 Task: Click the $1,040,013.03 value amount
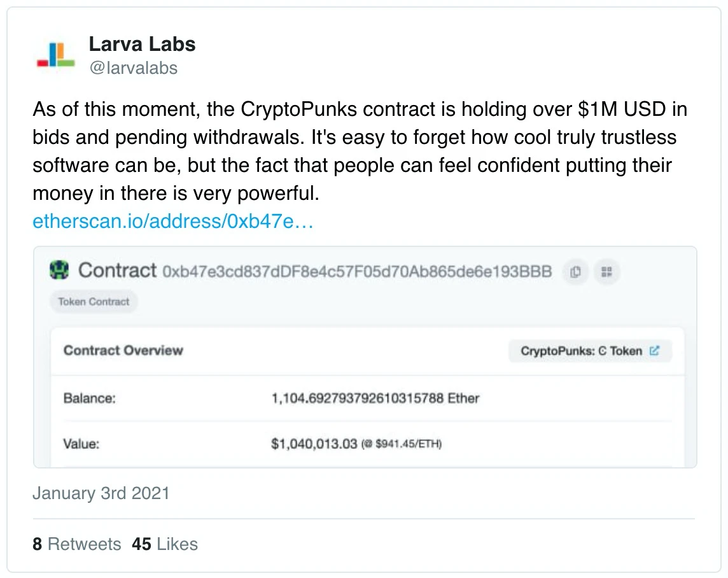pyautogui.click(x=314, y=443)
